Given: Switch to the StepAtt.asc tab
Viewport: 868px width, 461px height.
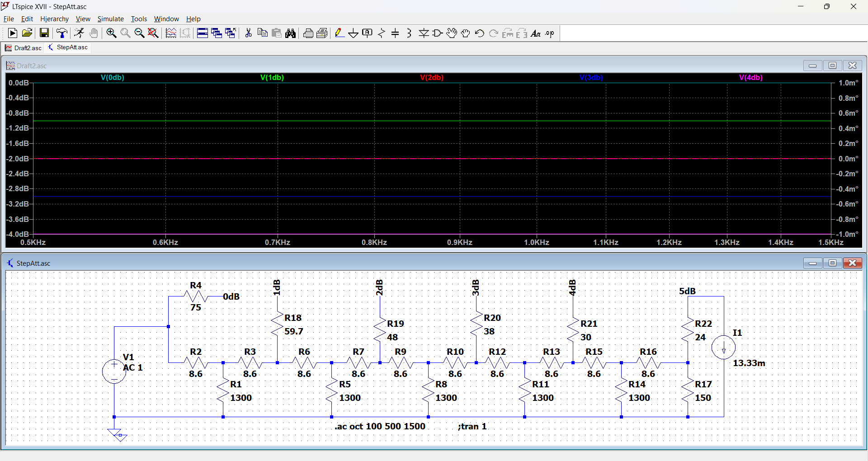Looking at the screenshot, I should coord(68,47).
